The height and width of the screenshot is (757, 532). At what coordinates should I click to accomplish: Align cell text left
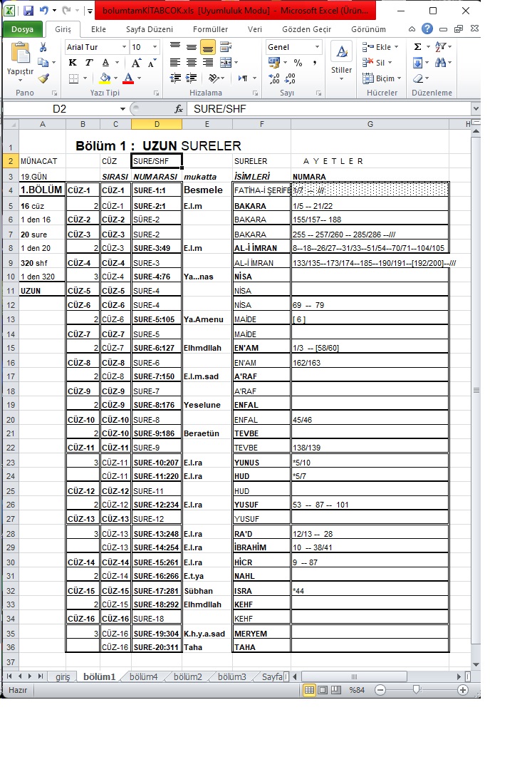[x=175, y=63]
